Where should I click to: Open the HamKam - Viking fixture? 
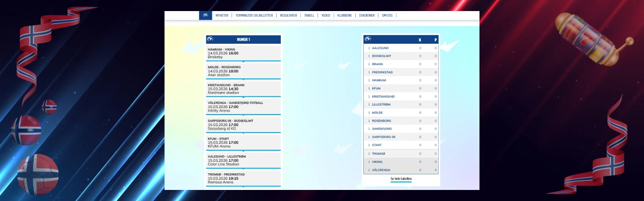[244, 53]
